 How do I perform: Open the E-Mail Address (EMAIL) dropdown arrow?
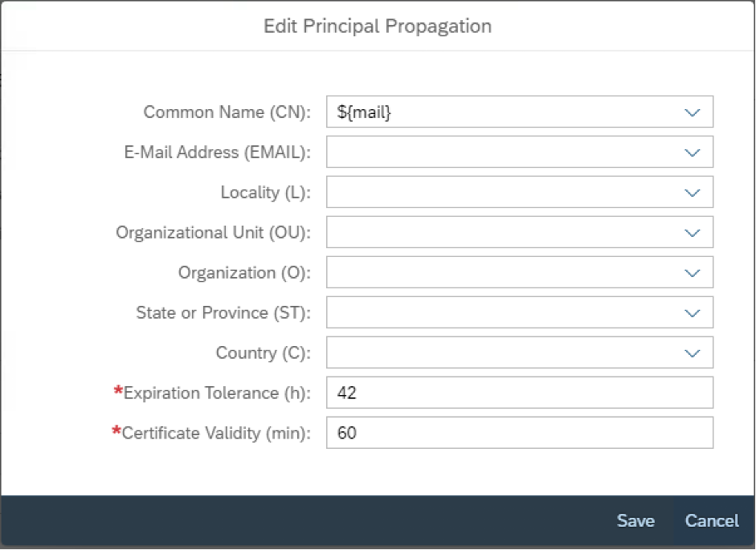point(693,153)
